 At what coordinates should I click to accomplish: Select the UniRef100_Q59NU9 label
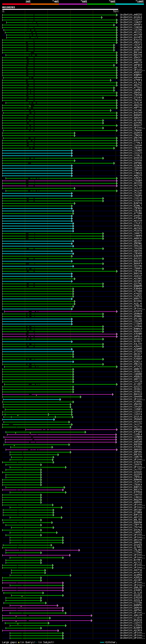(131, 314)
